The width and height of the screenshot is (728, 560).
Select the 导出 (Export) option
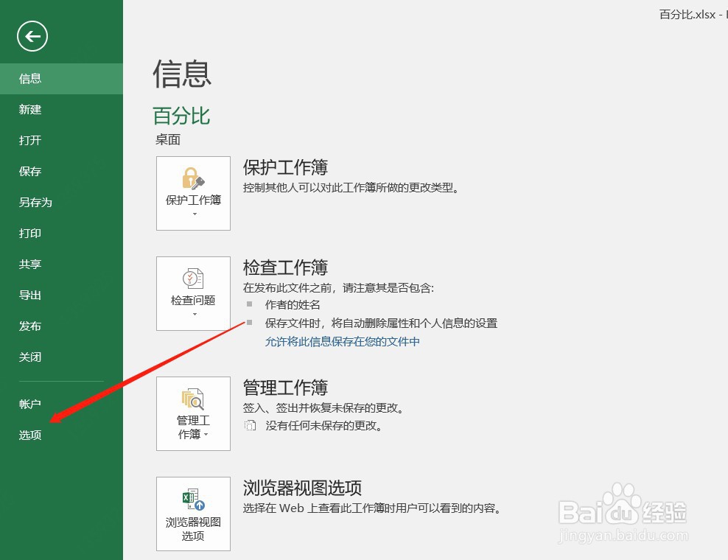[x=29, y=295]
